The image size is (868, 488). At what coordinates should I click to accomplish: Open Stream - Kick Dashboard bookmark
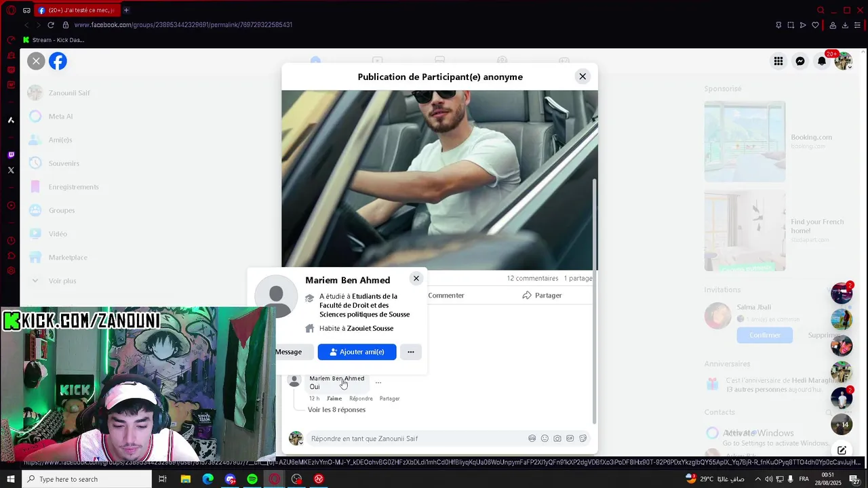click(53, 40)
